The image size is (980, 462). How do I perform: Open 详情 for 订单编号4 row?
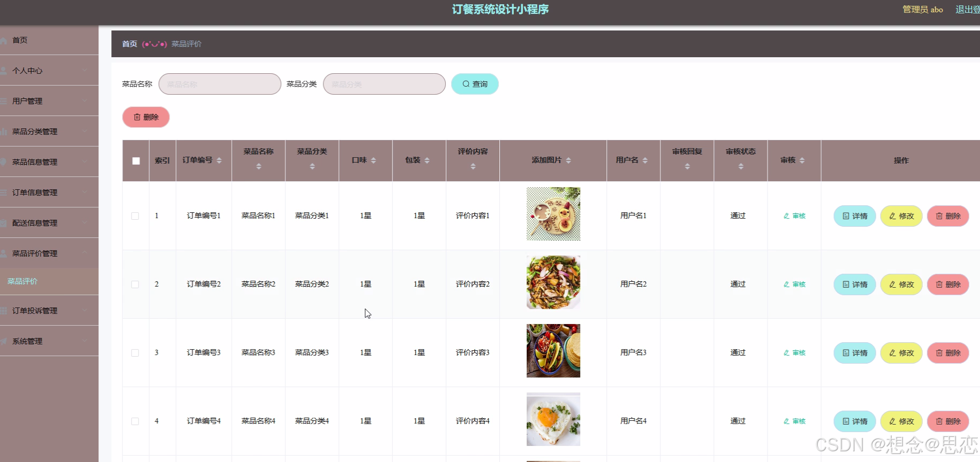(x=855, y=421)
